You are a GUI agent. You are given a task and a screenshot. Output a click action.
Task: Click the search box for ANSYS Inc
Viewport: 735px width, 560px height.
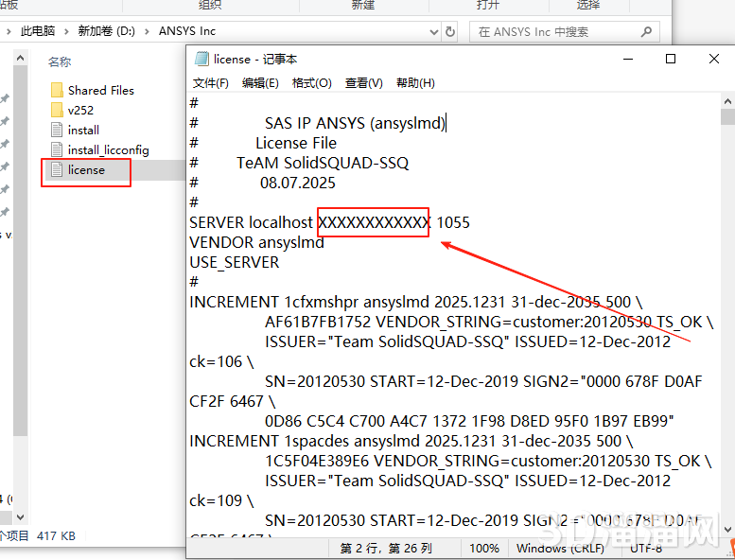point(558,31)
